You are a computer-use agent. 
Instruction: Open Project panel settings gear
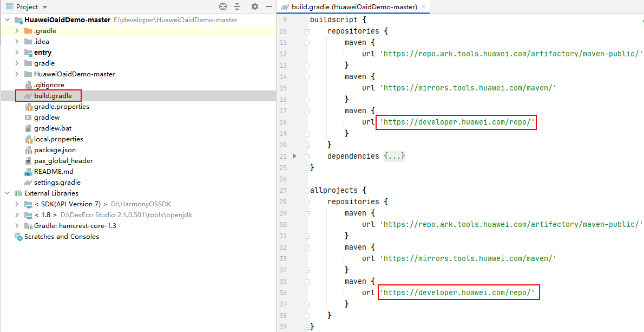point(255,6)
